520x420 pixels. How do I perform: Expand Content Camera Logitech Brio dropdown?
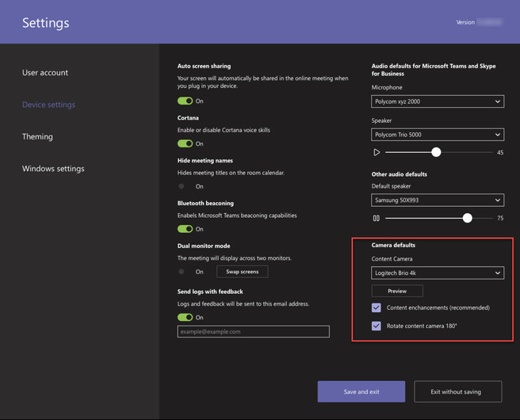click(437, 273)
